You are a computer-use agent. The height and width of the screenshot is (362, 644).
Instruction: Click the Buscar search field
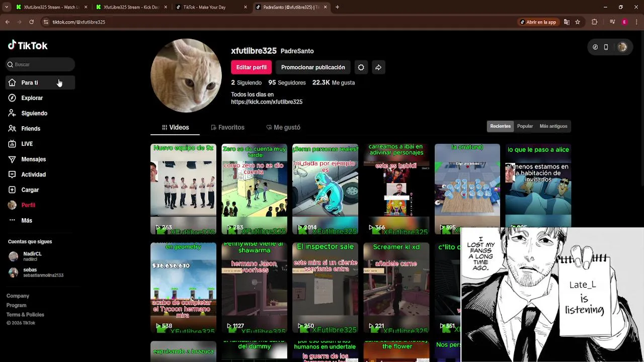pos(40,64)
